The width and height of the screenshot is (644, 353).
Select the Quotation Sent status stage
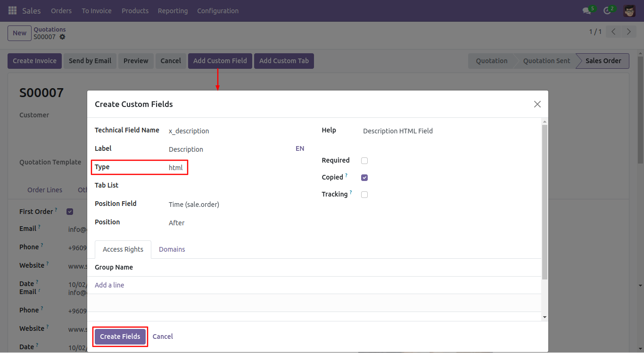coord(546,61)
